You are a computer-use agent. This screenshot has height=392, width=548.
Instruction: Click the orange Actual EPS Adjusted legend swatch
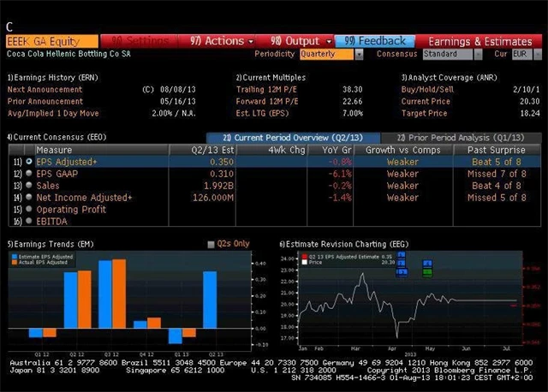tap(15, 262)
